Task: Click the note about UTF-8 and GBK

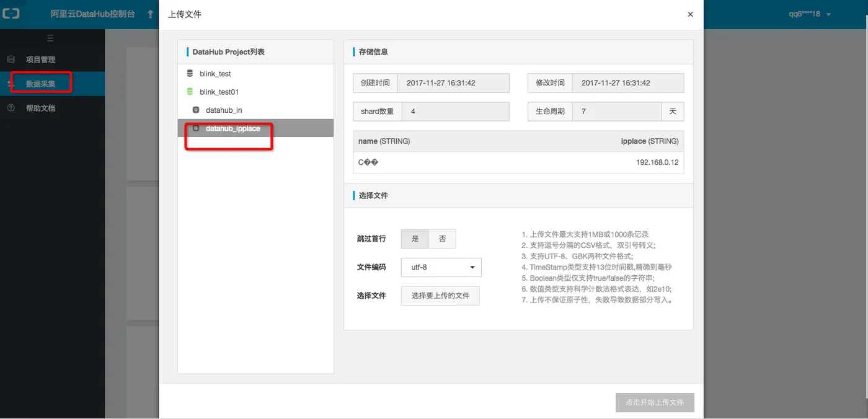Action: tap(577, 256)
